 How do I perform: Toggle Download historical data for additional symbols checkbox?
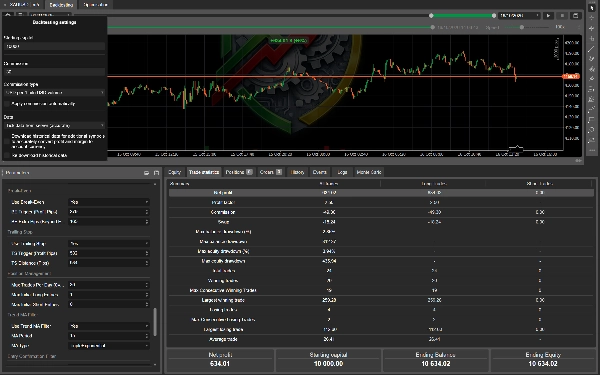(7, 141)
